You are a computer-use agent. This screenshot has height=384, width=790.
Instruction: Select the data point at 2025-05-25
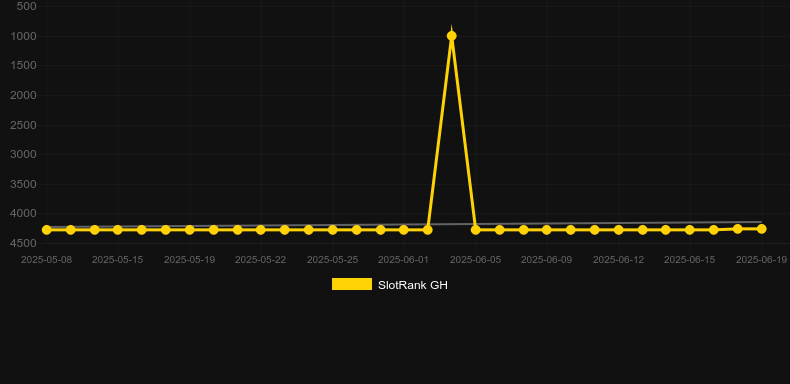tap(333, 230)
